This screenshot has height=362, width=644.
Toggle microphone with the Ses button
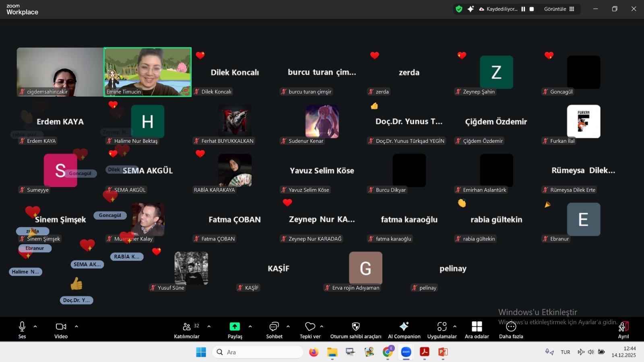pos(22,330)
